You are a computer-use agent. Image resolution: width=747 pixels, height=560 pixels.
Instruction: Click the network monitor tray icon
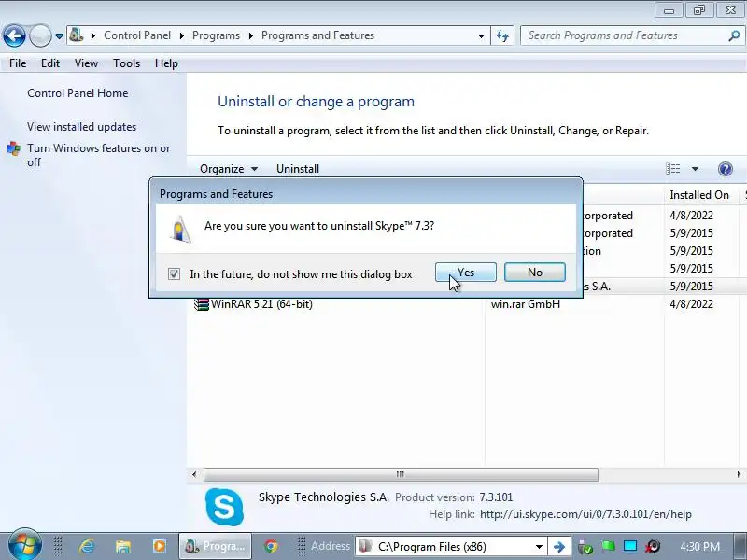(630, 546)
